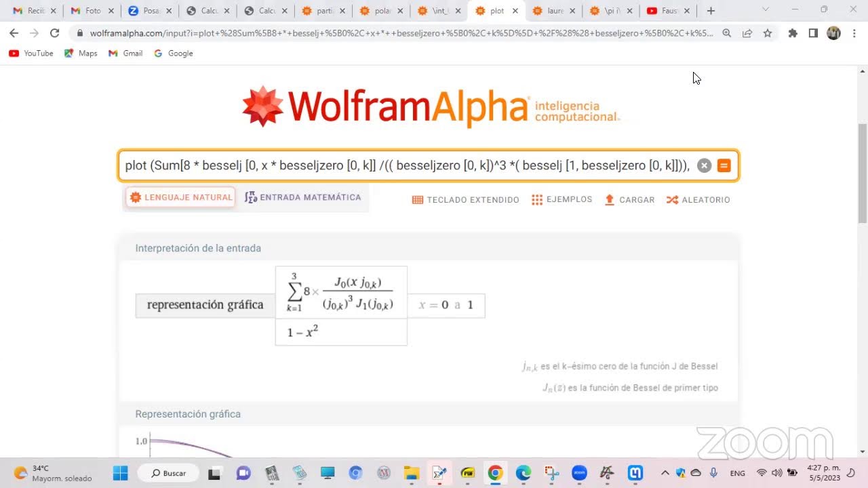Image resolution: width=868 pixels, height=488 pixels.
Task: Switch to the Posa tab
Action: (x=149, y=11)
